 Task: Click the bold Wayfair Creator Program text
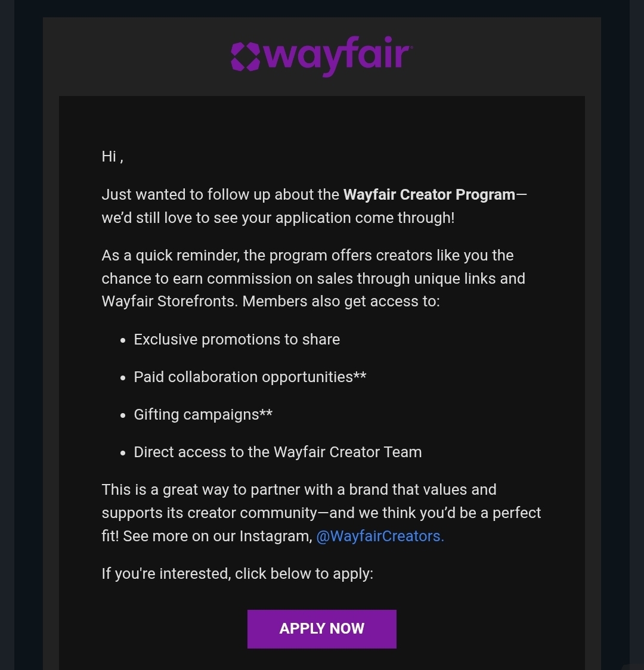coord(429,195)
